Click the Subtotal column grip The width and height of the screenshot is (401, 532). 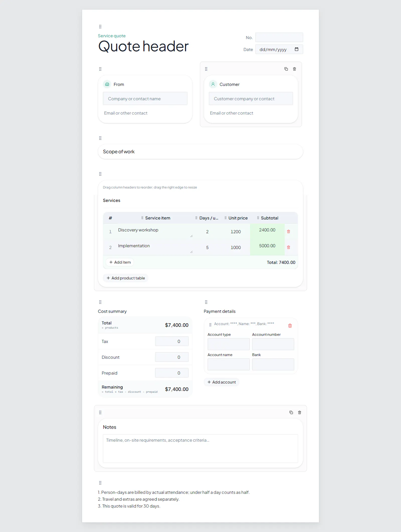[258, 218]
